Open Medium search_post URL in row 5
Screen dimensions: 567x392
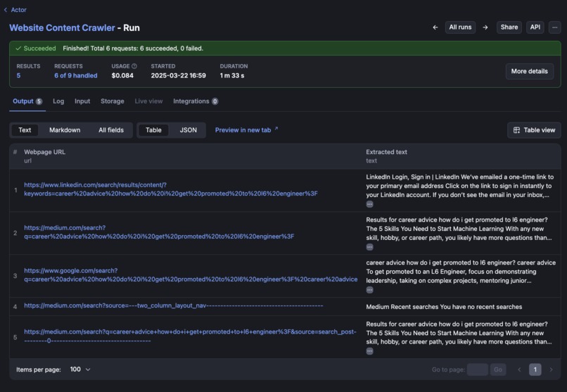[x=190, y=336]
